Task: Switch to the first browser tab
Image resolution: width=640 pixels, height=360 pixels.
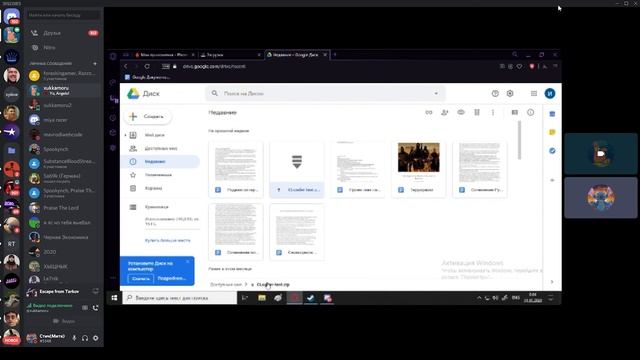Action: [165, 55]
